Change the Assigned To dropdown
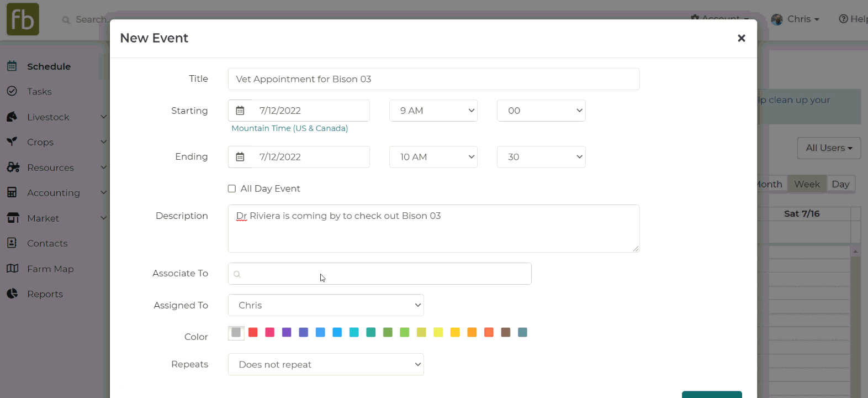 [326, 306]
